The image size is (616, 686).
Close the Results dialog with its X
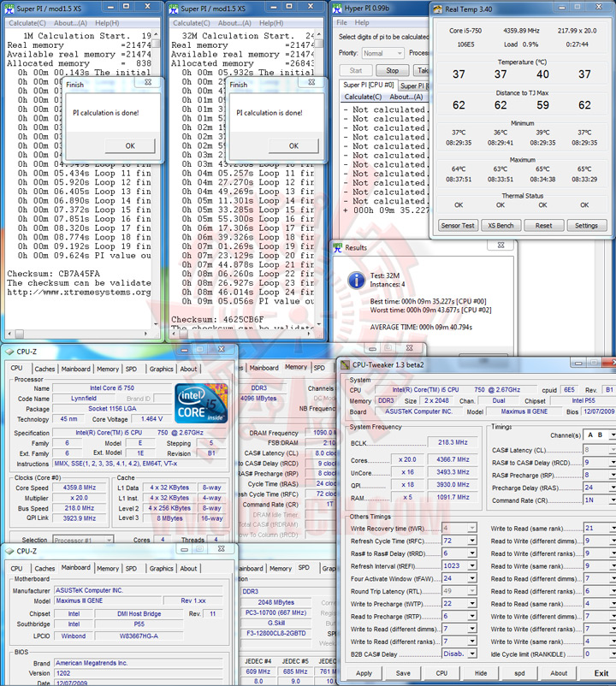(501, 245)
